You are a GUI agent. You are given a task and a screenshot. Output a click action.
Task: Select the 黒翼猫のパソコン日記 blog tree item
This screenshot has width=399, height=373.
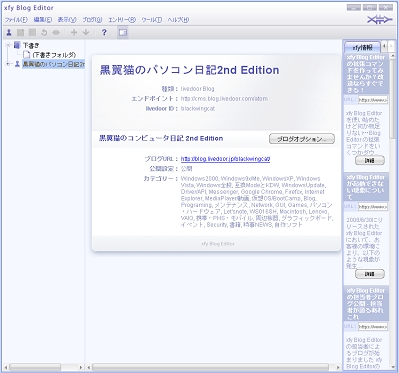[53, 64]
